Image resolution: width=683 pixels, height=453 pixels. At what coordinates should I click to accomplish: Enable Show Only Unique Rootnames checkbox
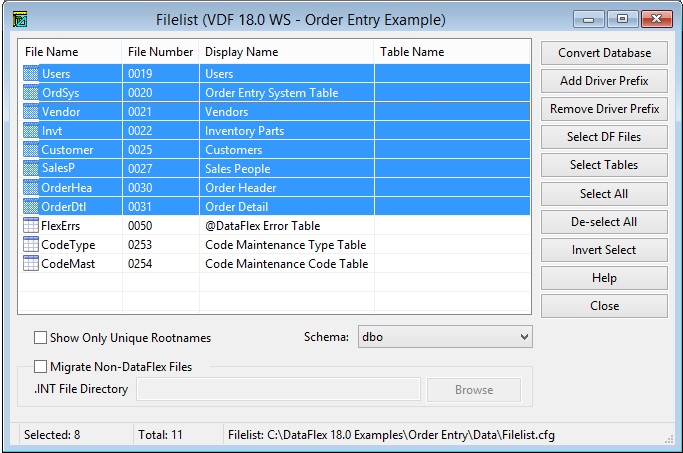[41, 338]
